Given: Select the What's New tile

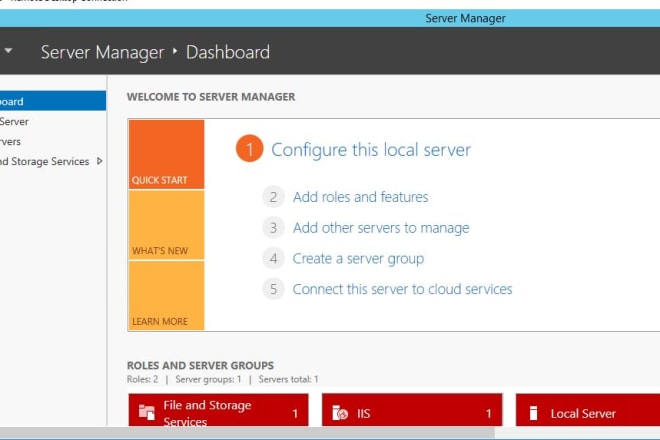Looking at the screenshot, I should coord(166,225).
